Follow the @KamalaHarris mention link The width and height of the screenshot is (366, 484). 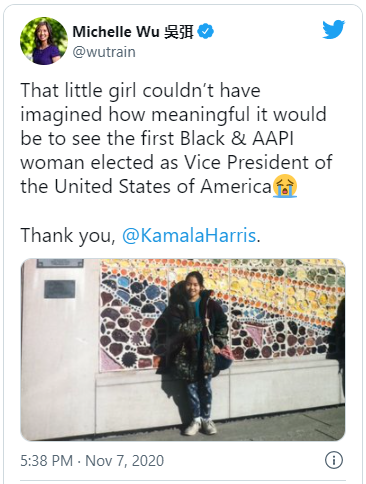click(x=189, y=235)
